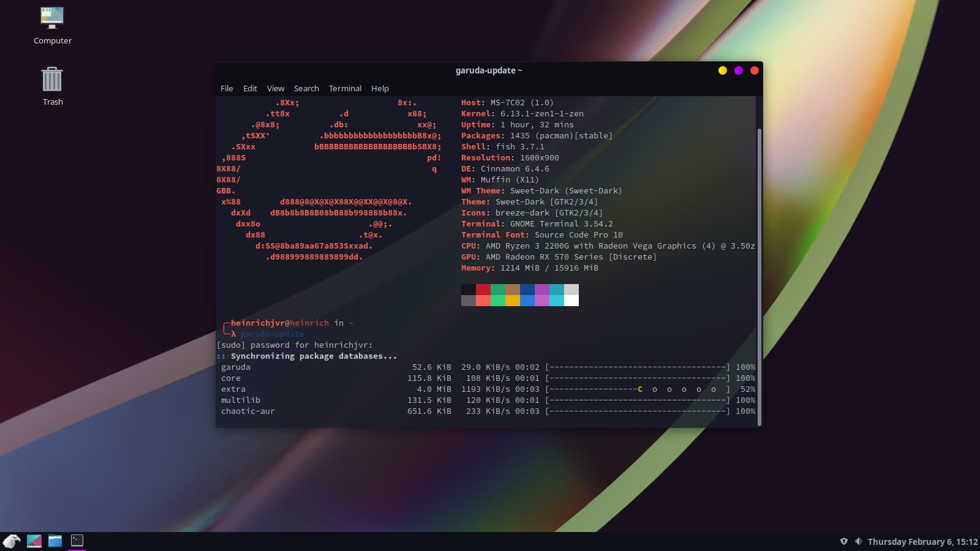The height and width of the screenshot is (551, 980).
Task: Click the '[sudo] password for heinrichjvr:' line
Action: [295, 345]
